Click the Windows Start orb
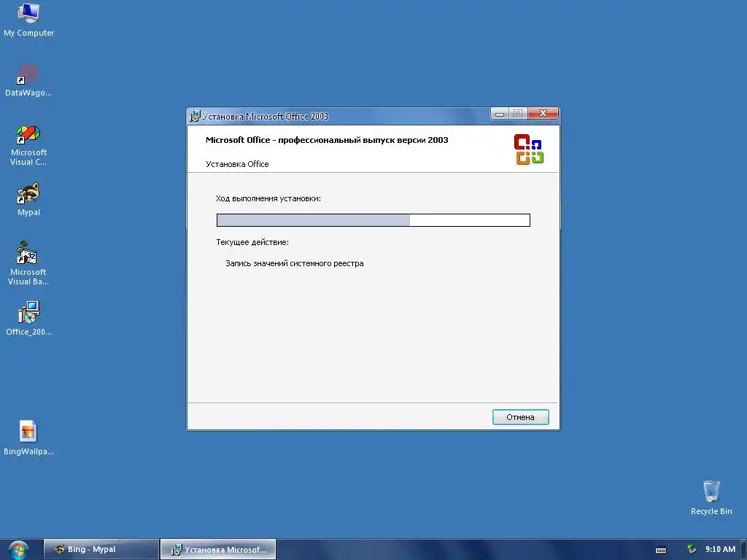This screenshot has width=747, height=560. [18, 550]
